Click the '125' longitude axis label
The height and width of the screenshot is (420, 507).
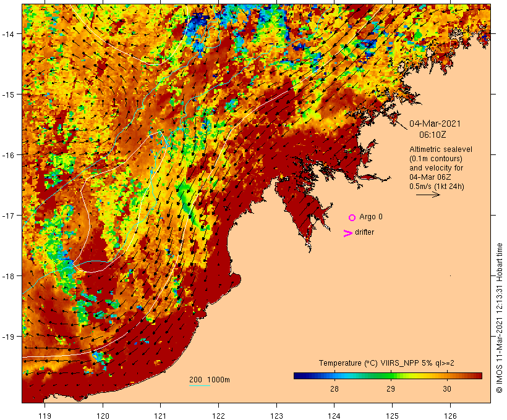[x=392, y=416]
